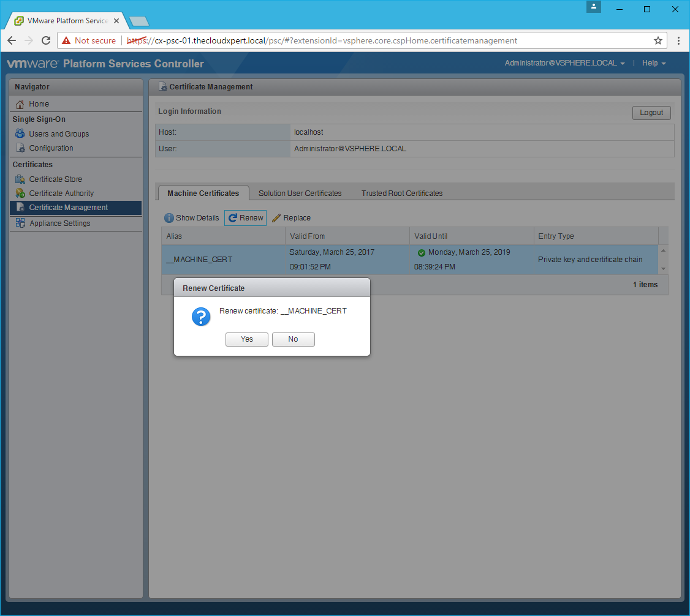Image resolution: width=690 pixels, height=616 pixels.
Task: Open Users and Groups icon
Action: [x=20, y=133]
